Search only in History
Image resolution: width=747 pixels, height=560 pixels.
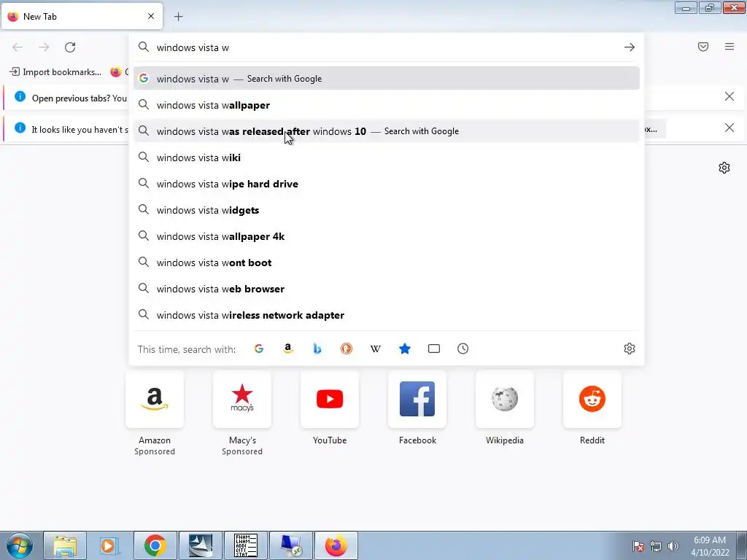(x=462, y=349)
